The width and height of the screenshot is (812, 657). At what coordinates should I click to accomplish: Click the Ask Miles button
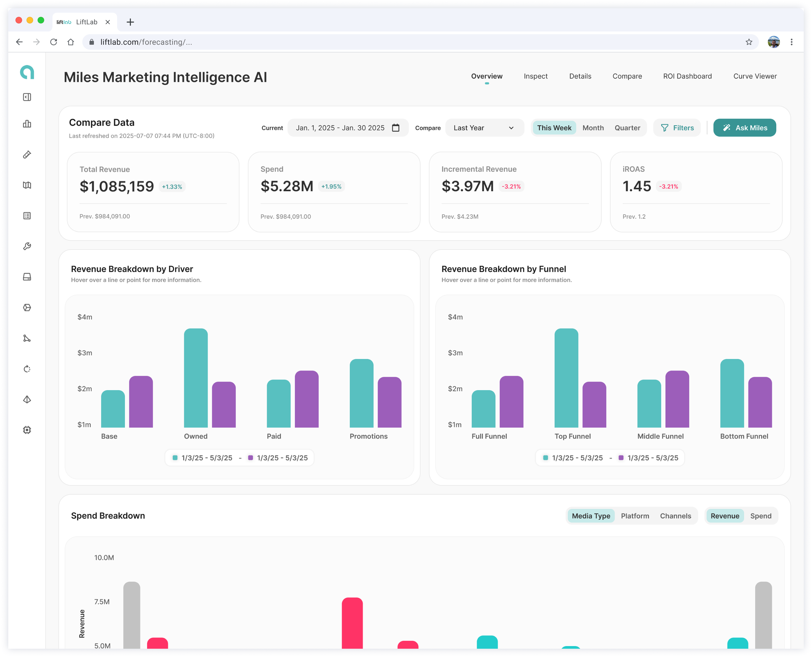coord(745,128)
